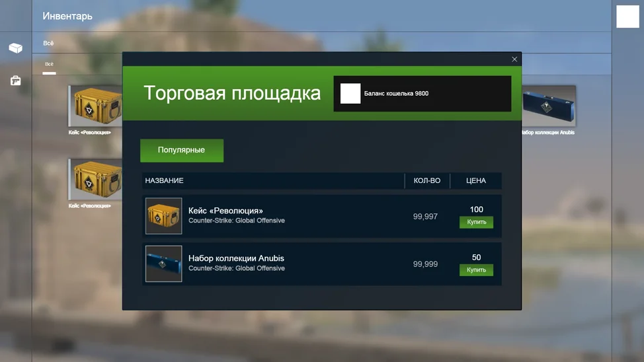Close the Торговая площадка dialog
The width and height of the screenshot is (644, 362).
point(514,59)
